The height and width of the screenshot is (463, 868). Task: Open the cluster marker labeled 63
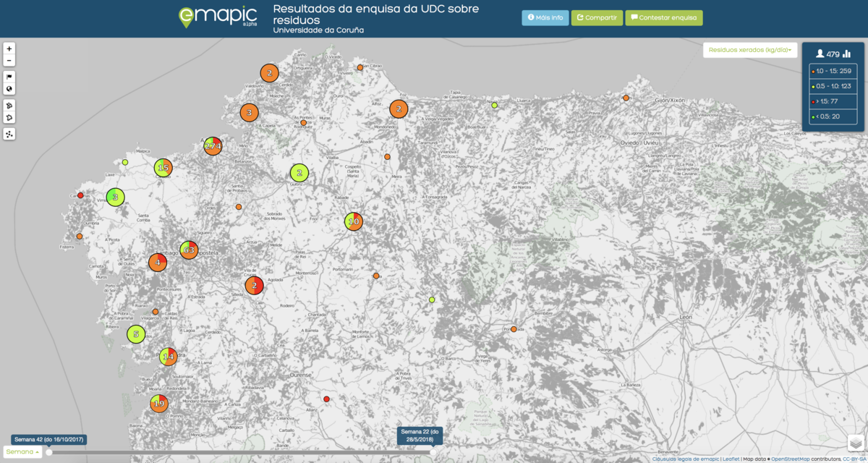189,250
